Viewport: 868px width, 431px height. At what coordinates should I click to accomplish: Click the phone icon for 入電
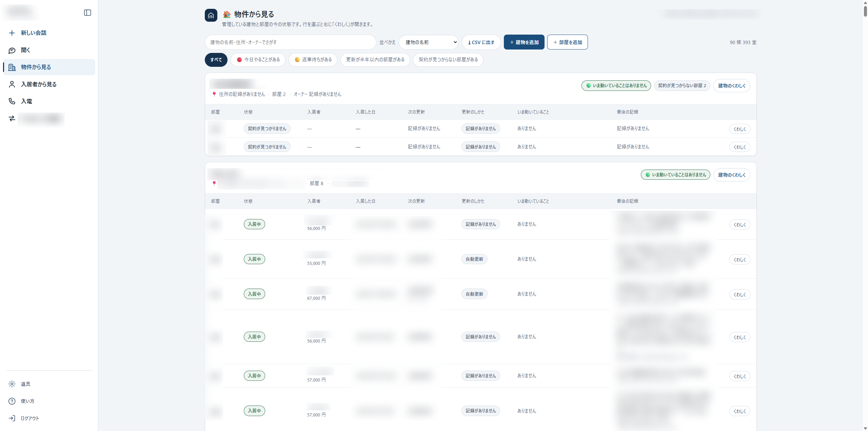(12, 101)
